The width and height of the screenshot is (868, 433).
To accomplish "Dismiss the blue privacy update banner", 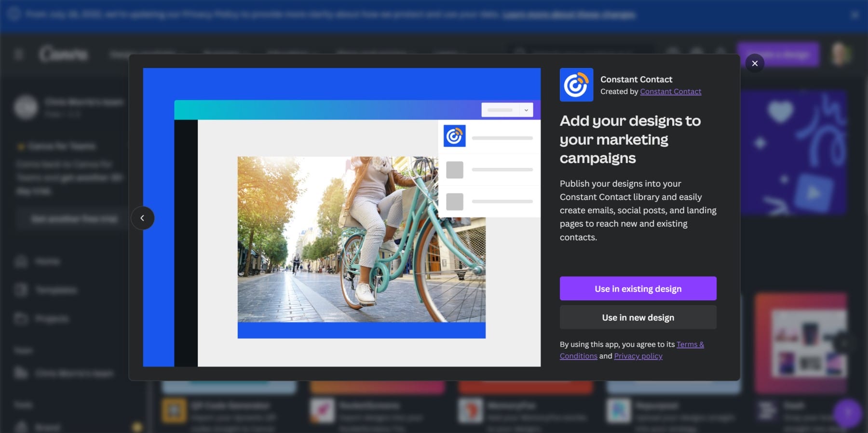I will (855, 15).
